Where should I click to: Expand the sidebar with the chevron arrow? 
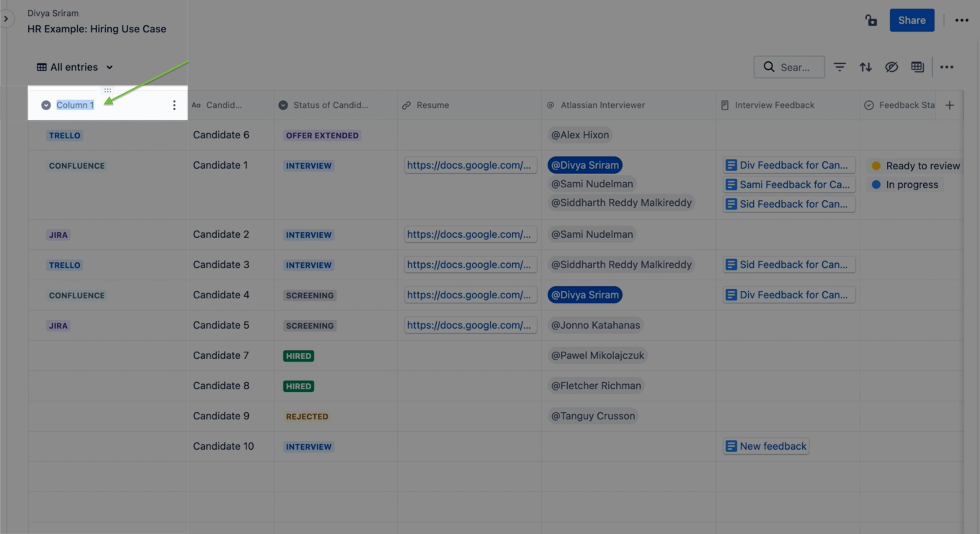[x=6, y=19]
